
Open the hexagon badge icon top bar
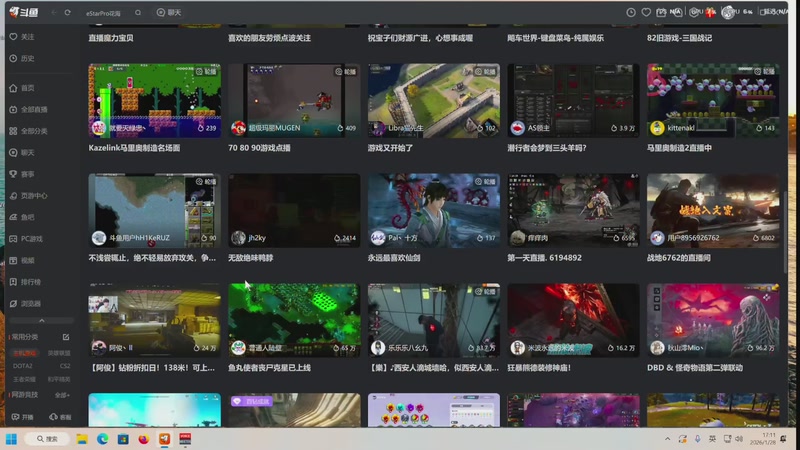coord(693,12)
